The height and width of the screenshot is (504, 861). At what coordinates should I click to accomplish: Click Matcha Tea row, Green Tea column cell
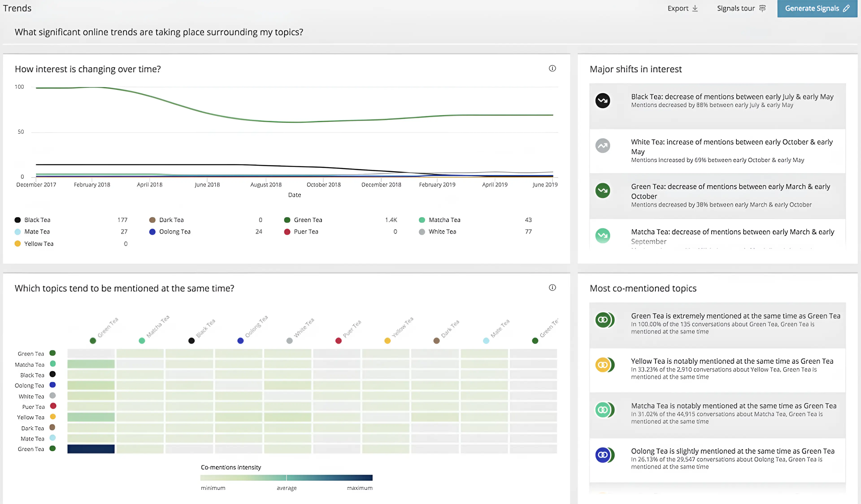91,364
